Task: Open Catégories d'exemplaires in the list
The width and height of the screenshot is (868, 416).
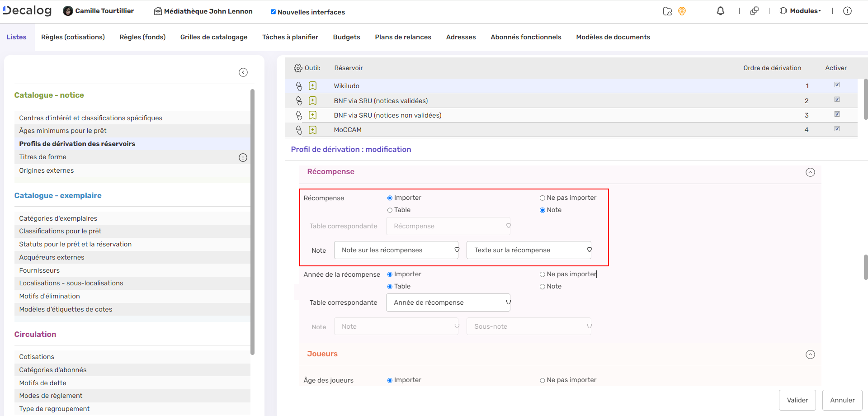Action: click(x=58, y=218)
